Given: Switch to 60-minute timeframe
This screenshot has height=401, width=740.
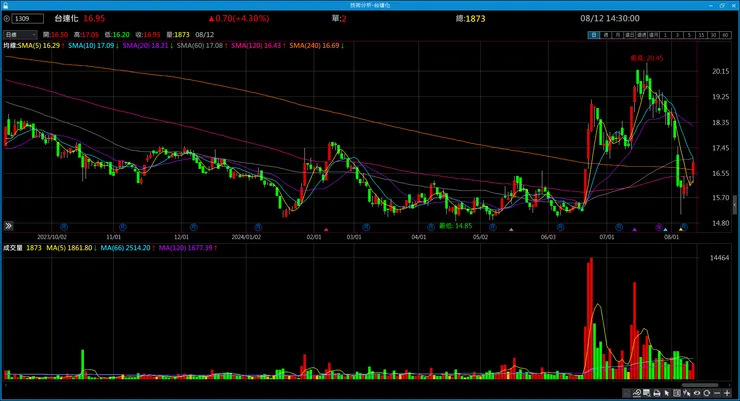Looking at the screenshot, I should (725, 35).
